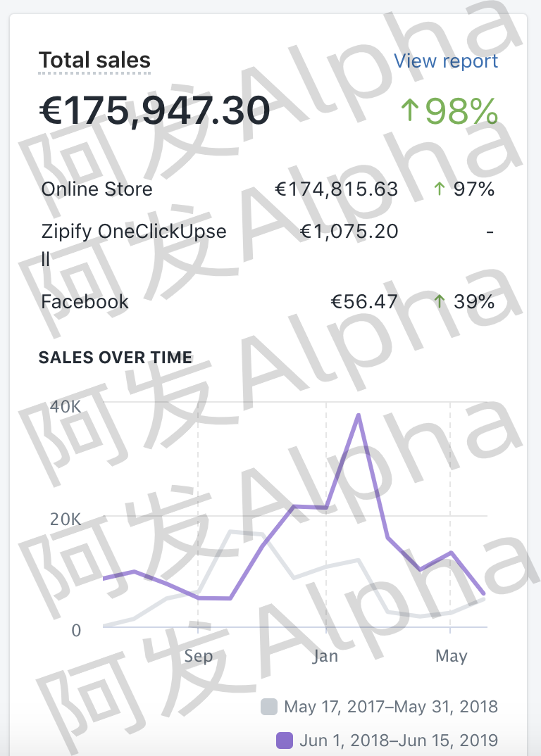Click the €56.47 Facebook amount
The image size is (541, 756).
click(x=364, y=302)
